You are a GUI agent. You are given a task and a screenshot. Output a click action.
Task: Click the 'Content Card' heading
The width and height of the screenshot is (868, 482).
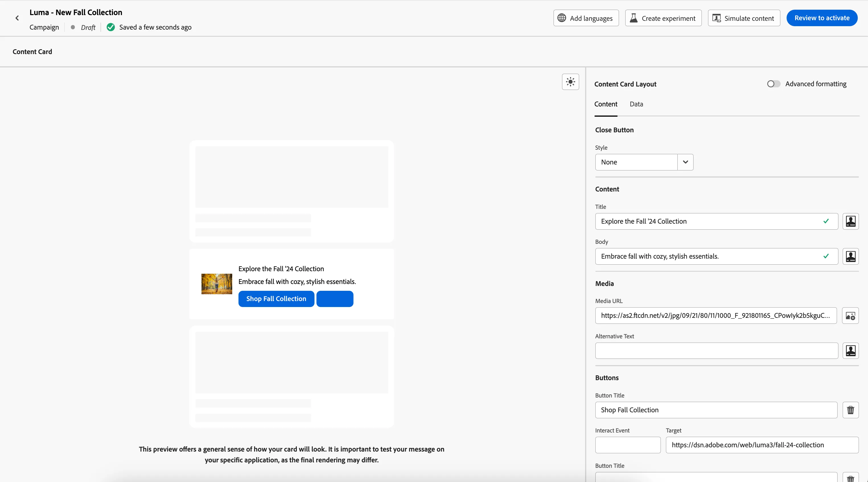tap(32, 52)
